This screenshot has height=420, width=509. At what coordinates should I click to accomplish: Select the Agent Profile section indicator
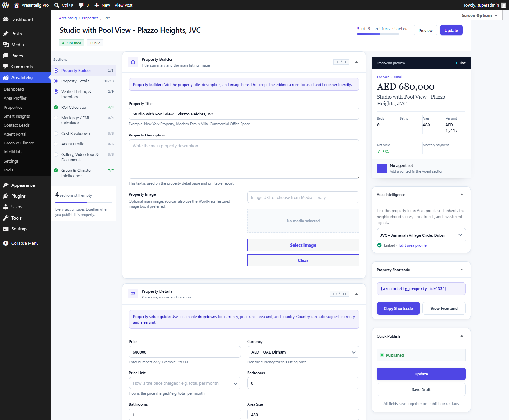56,144
